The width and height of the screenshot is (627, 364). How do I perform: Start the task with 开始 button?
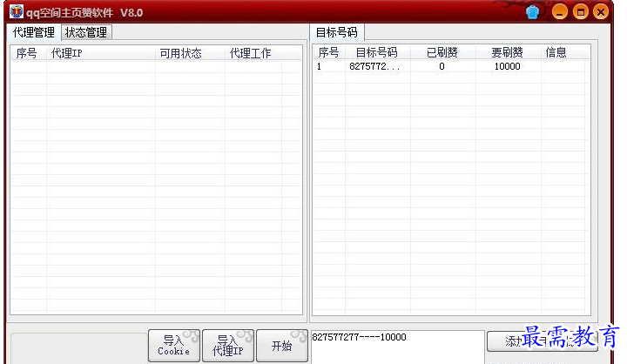[x=282, y=346]
